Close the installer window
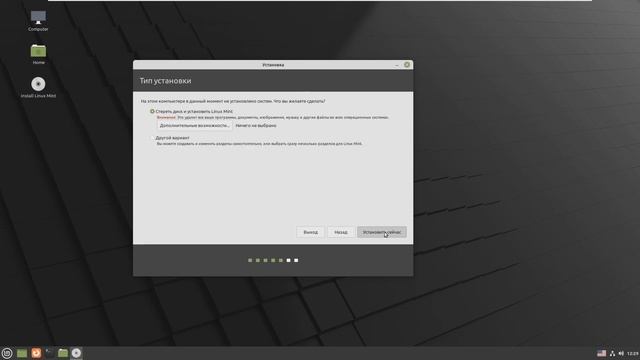 pyautogui.click(x=407, y=65)
